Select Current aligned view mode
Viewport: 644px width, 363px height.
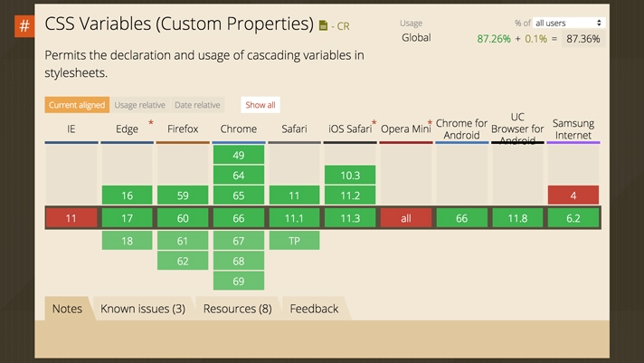77,105
